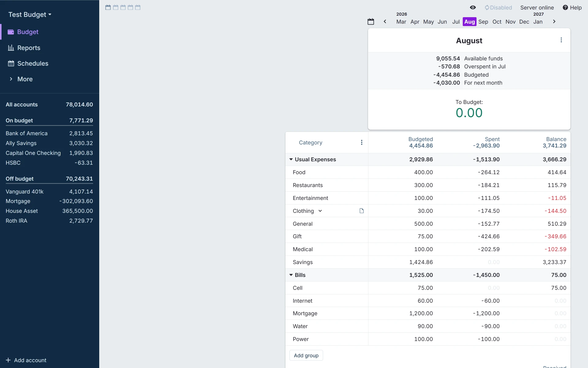The width and height of the screenshot is (588, 368).
Task: Open Reports page in sidebar
Action: [50, 48]
